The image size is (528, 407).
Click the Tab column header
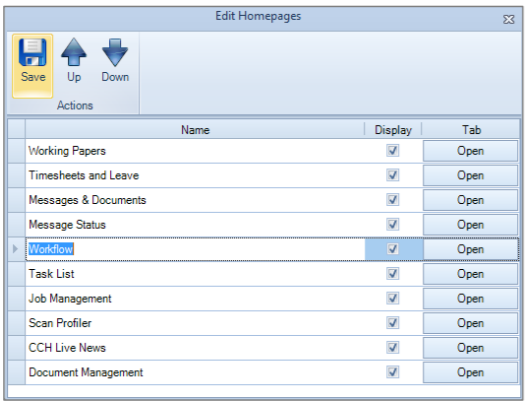click(471, 130)
